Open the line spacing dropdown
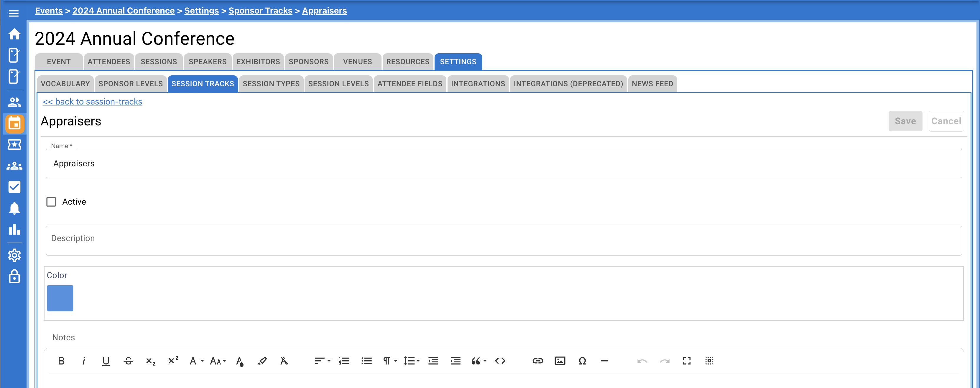The image size is (980, 388). click(x=411, y=361)
